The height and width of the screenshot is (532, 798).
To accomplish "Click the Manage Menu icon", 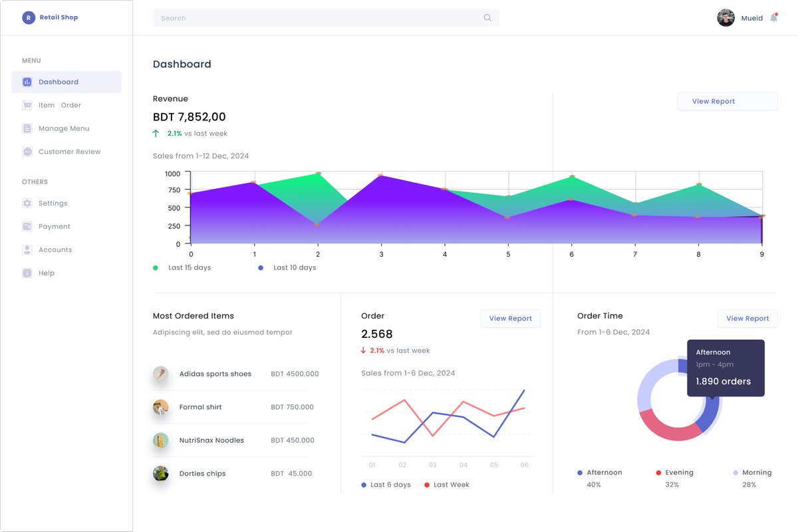I will pyautogui.click(x=27, y=128).
